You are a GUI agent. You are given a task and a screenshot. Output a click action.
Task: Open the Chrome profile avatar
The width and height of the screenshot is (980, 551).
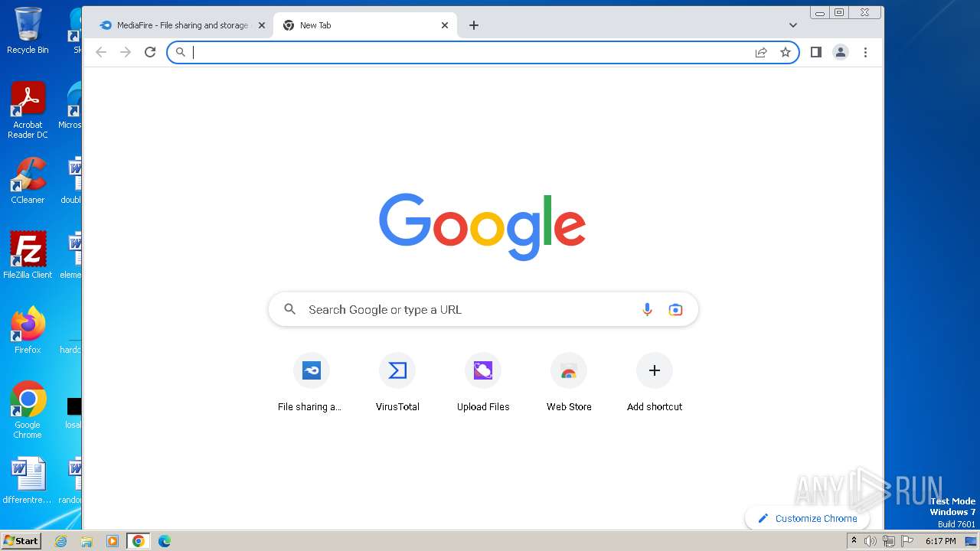pyautogui.click(x=841, y=52)
